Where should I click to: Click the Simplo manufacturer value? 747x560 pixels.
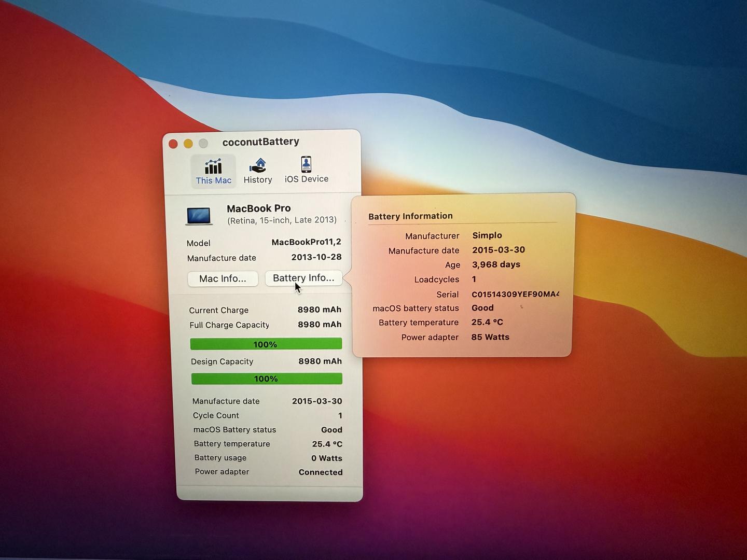pyautogui.click(x=487, y=235)
